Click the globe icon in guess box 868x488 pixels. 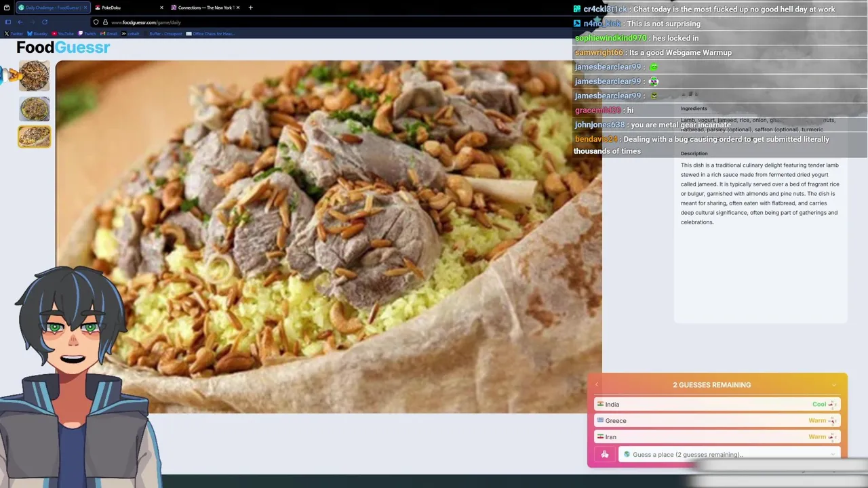coord(627,455)
